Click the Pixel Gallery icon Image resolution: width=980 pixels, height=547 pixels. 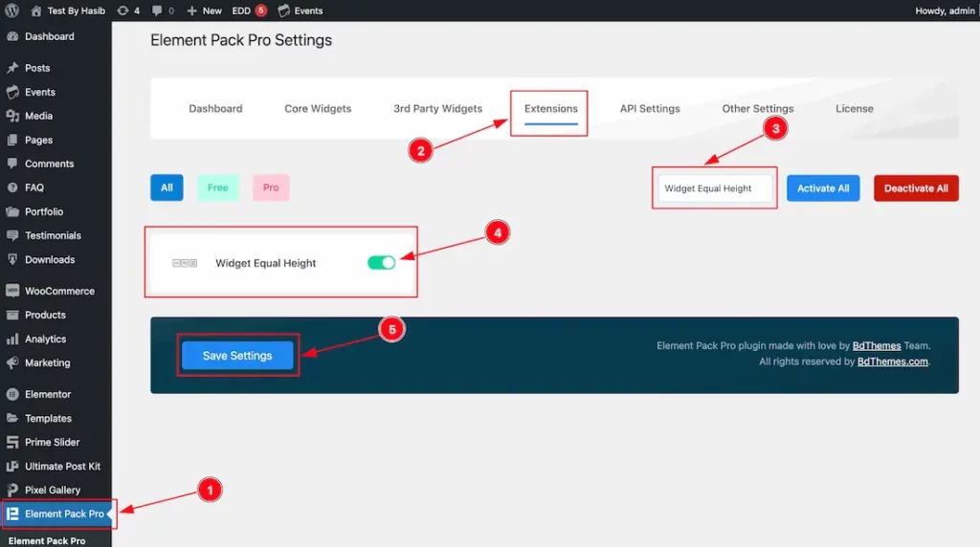point(12,491)
